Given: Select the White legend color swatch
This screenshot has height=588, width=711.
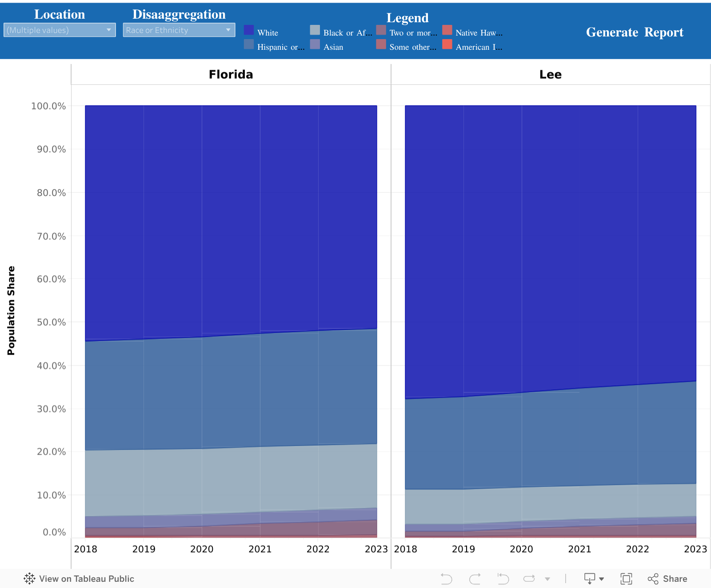Looking at the screenshot, I should coord(249,30).
